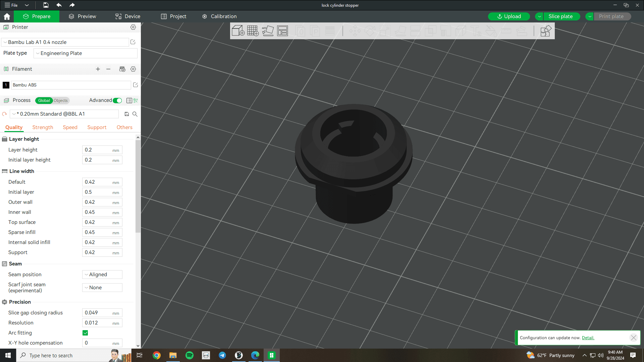Open the Print plate options arrow

590,16
